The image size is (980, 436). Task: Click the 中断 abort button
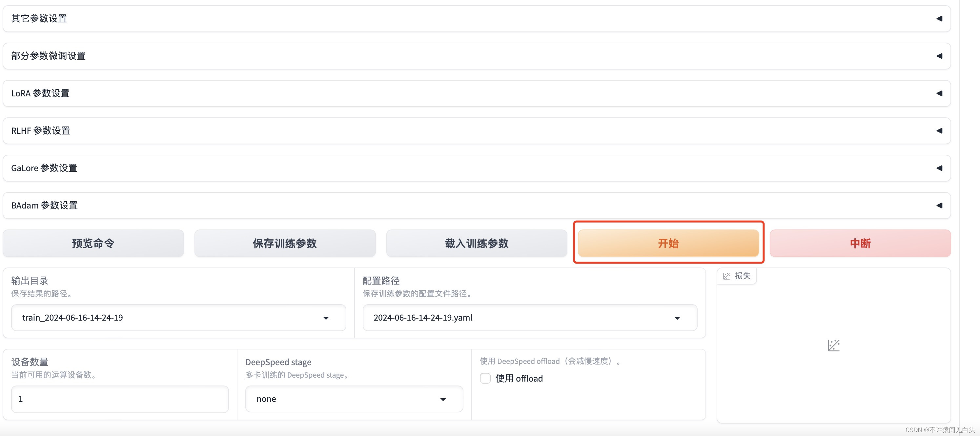coord(860,243)
